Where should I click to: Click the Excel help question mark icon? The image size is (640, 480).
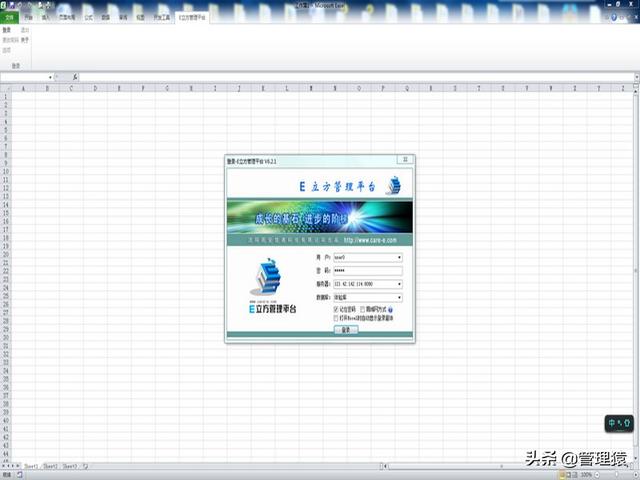(613, 18)
